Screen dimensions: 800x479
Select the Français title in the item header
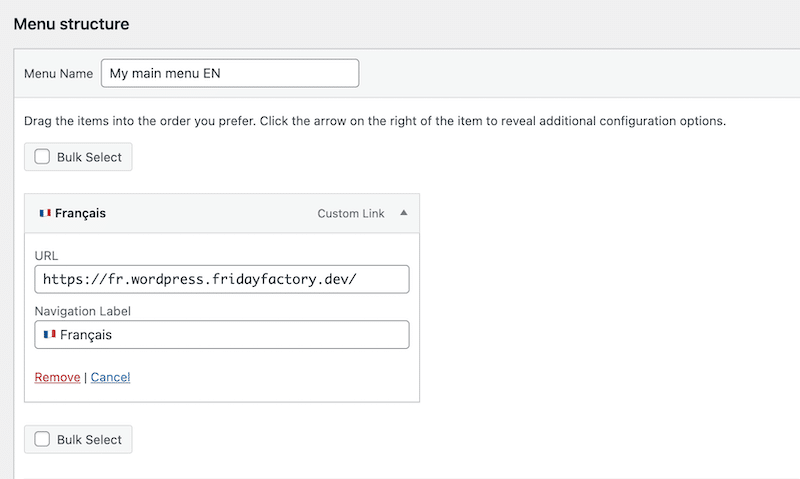[80, 213]
